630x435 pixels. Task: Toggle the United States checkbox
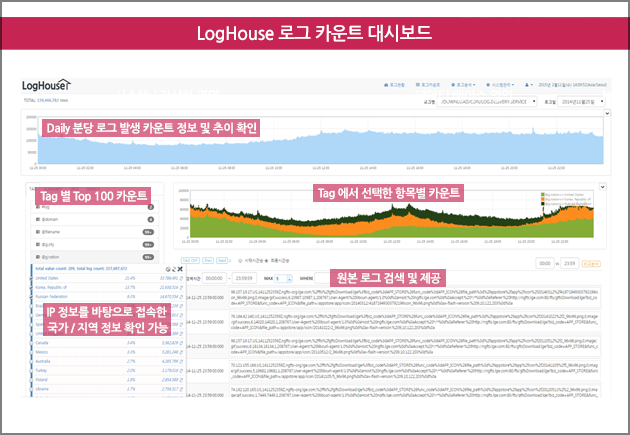32,278
